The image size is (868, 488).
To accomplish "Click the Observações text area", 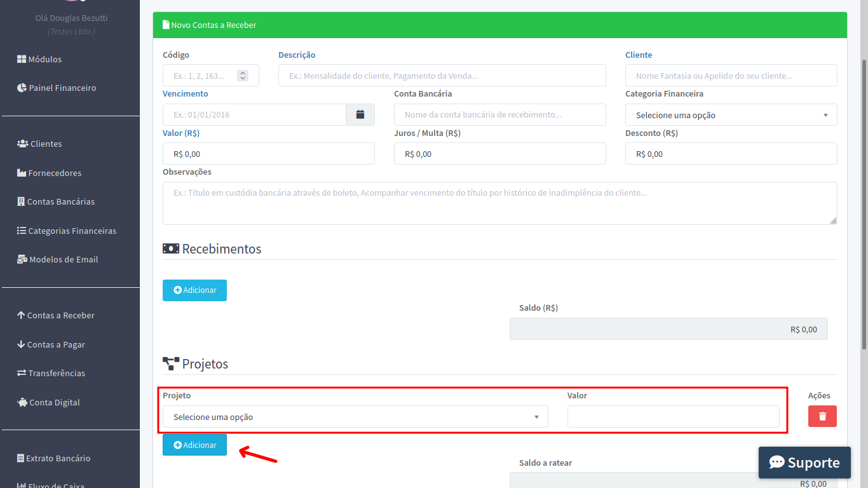I will tap(500, 203).
